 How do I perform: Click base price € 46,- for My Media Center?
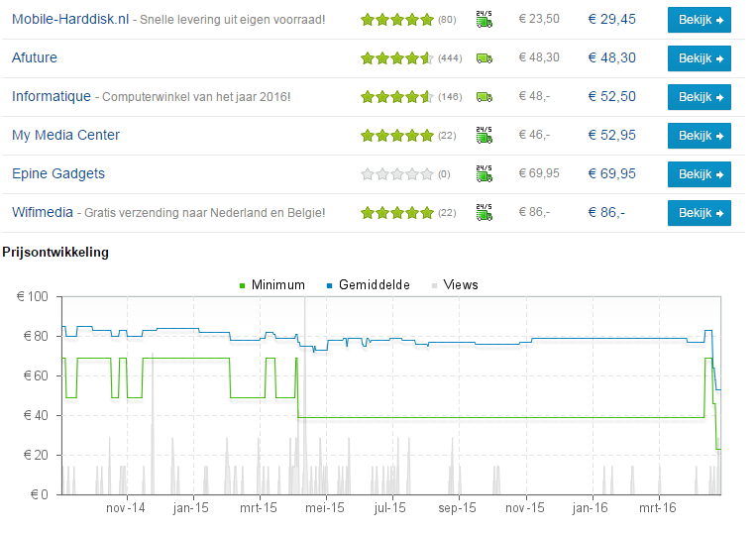pos(534,135)
